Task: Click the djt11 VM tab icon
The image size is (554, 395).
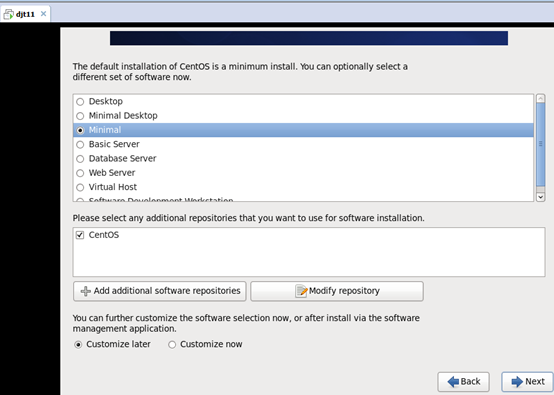Action: tap(8, 14)
